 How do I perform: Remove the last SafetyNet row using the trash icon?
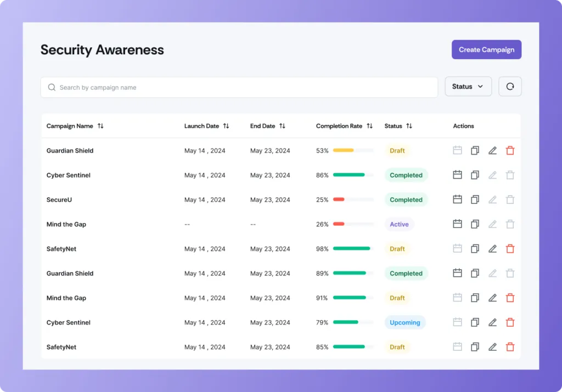[x=510, y=346]
